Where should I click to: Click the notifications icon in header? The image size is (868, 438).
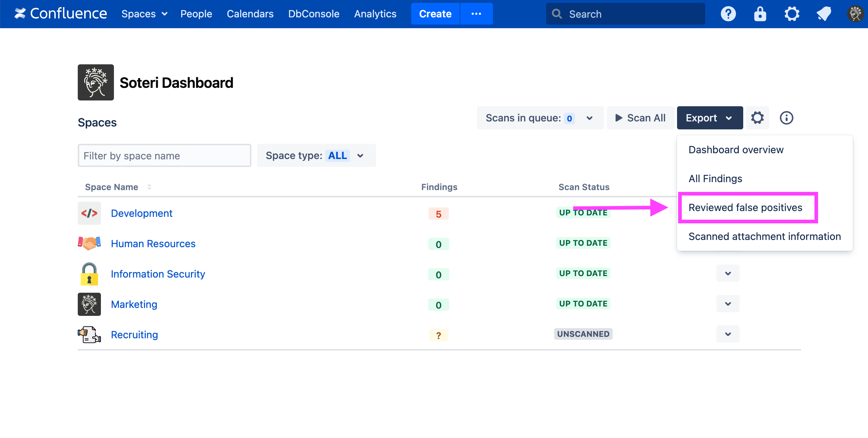(x=824, y=14)
